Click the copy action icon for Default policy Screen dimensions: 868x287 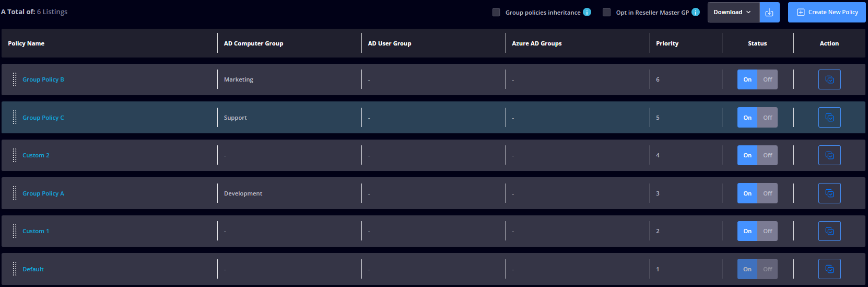(829, 269)
